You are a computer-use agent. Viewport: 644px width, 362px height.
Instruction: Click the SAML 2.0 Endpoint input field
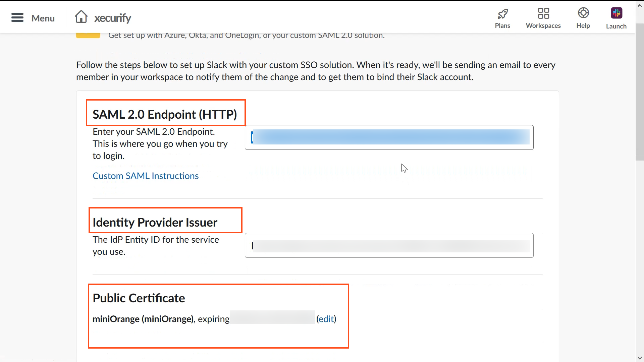click(x=389, y=137)
